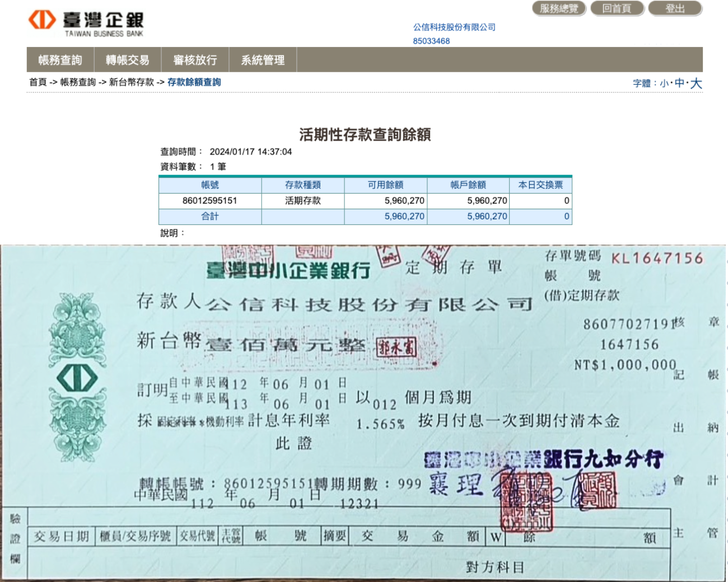Click the 合計 row label
Screen dimensions: 728x582
(x=210, y=216)
